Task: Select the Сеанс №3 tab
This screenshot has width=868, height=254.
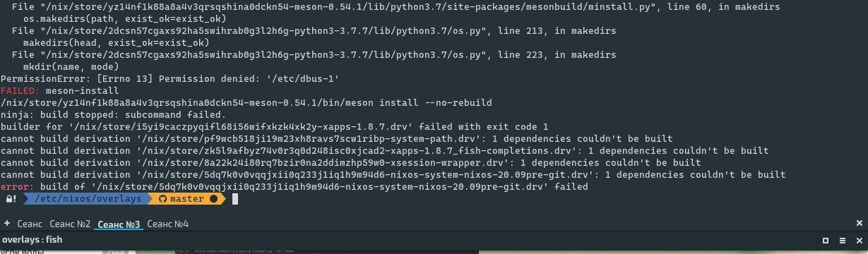Action: tap(119, 224)
